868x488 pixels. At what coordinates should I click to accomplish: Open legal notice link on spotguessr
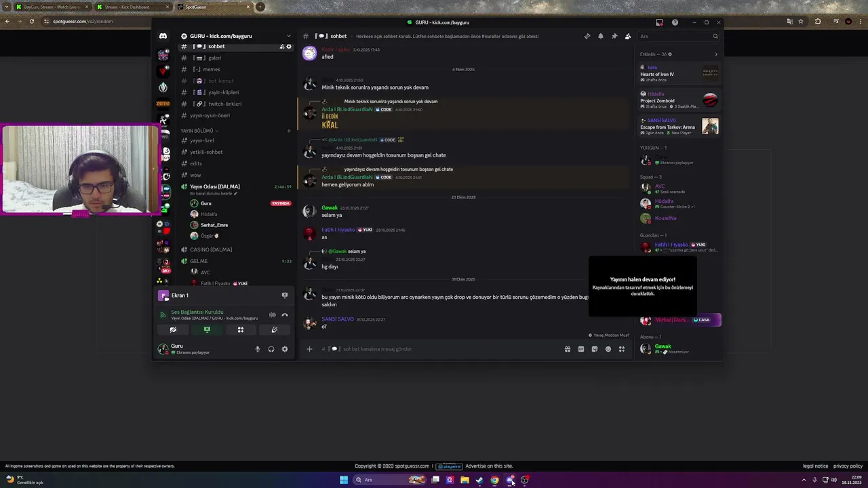pos(815,466)
